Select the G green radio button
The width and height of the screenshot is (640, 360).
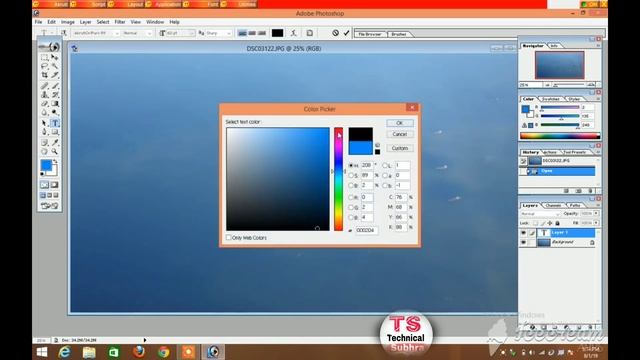351,207
